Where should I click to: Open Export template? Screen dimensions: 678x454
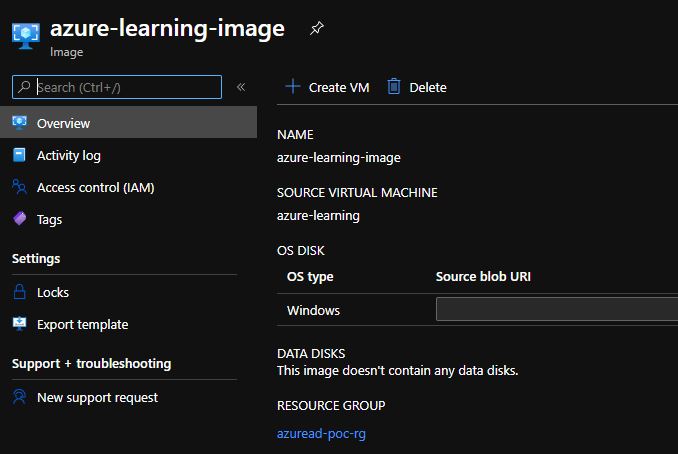point(83,324)
